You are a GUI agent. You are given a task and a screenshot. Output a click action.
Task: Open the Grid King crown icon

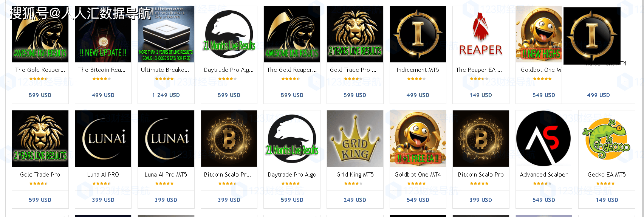(x=355, y=139)
